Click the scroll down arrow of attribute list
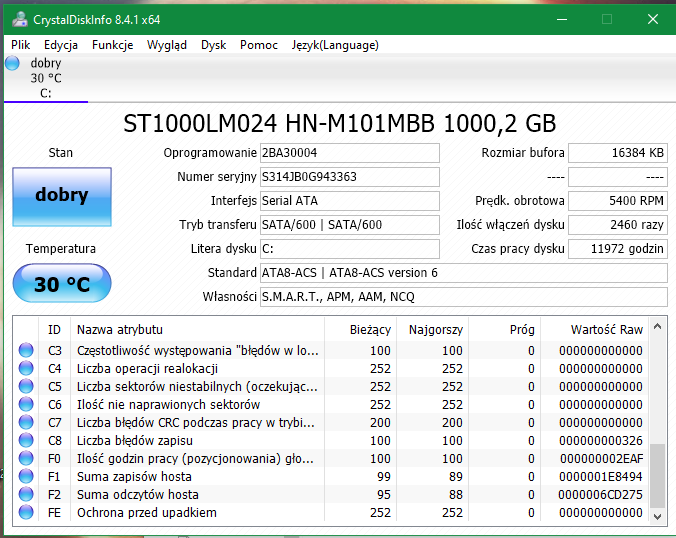Image resolution: width=676 pixels, height=538 pixels. (x=657, y=516)
